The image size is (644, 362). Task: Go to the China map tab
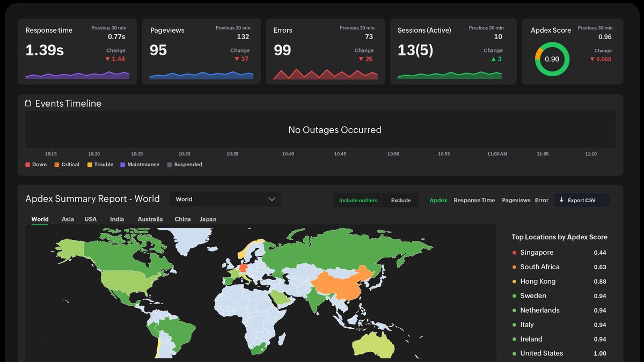[x=182, y=219]
